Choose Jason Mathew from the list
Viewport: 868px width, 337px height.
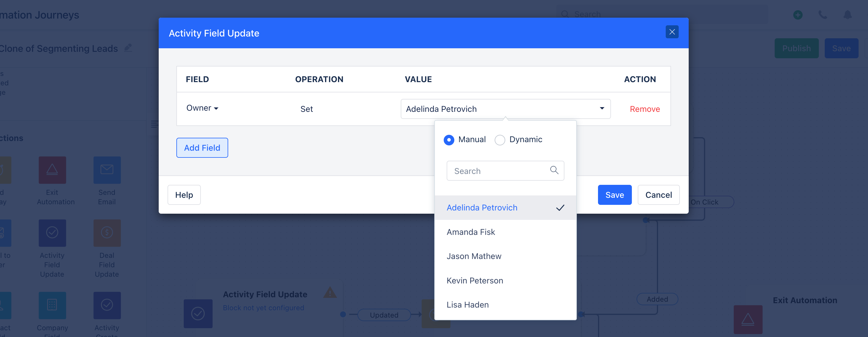click(506, 256)
